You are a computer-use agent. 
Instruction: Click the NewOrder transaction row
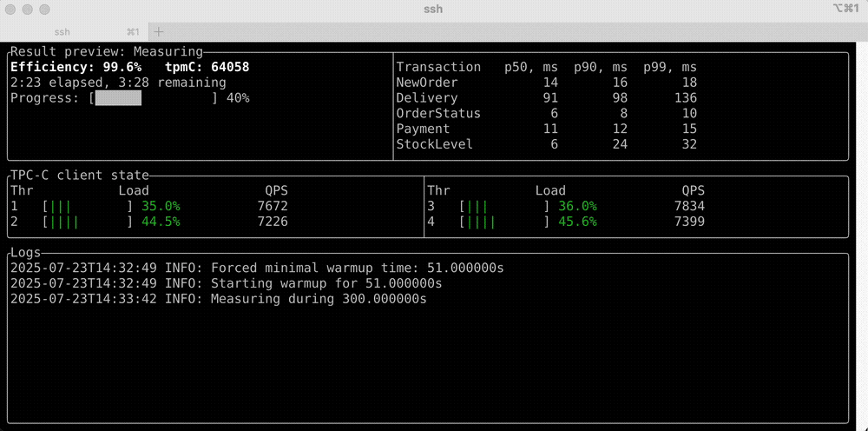point(546,83)
